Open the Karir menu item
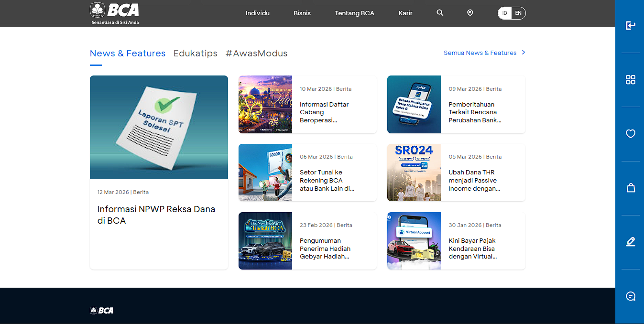644x324 pixels. 405,13
